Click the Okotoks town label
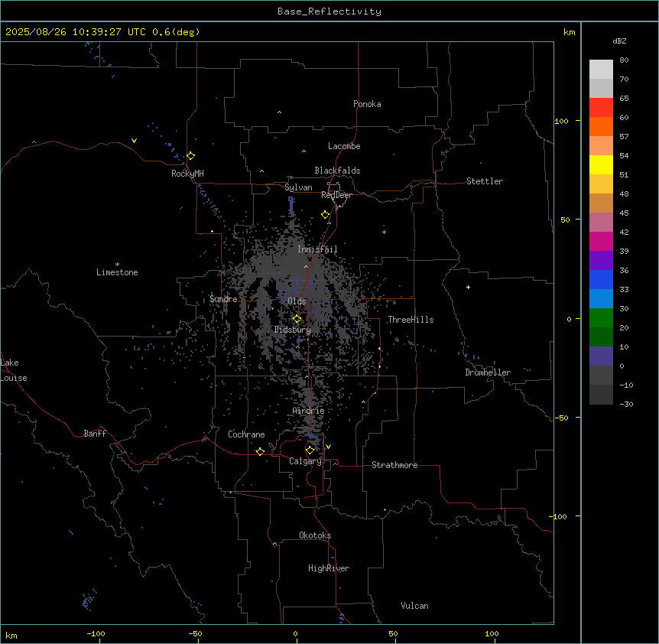 tap(315, 535)
